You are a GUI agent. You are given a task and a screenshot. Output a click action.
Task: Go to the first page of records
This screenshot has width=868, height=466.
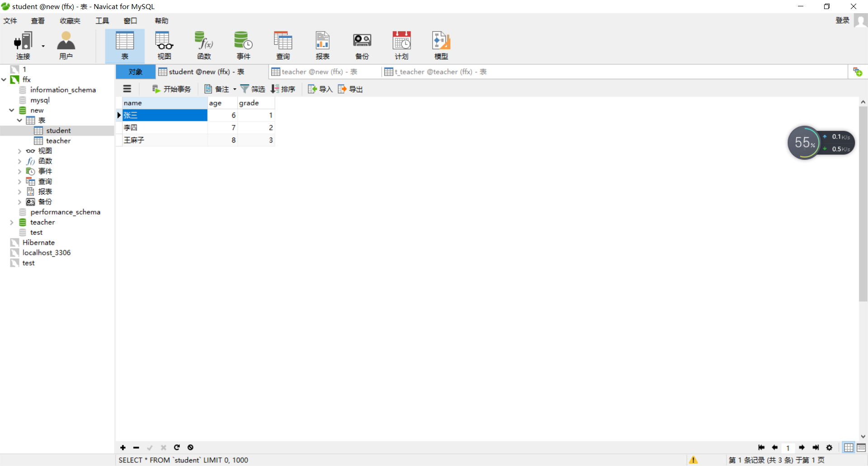(761, 447)
